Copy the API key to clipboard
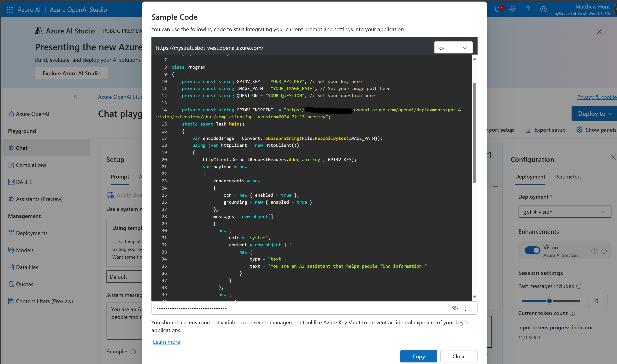 (467, 308)
